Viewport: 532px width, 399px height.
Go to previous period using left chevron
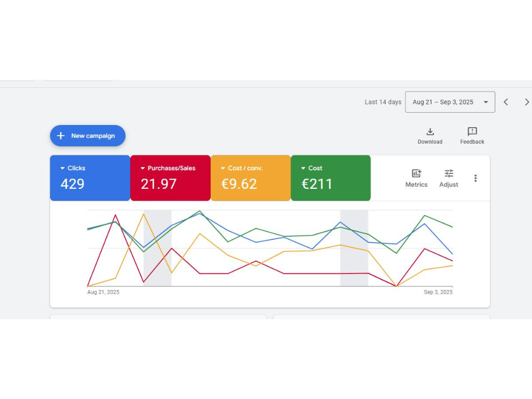pyautogui.click(x=505, y=102)
